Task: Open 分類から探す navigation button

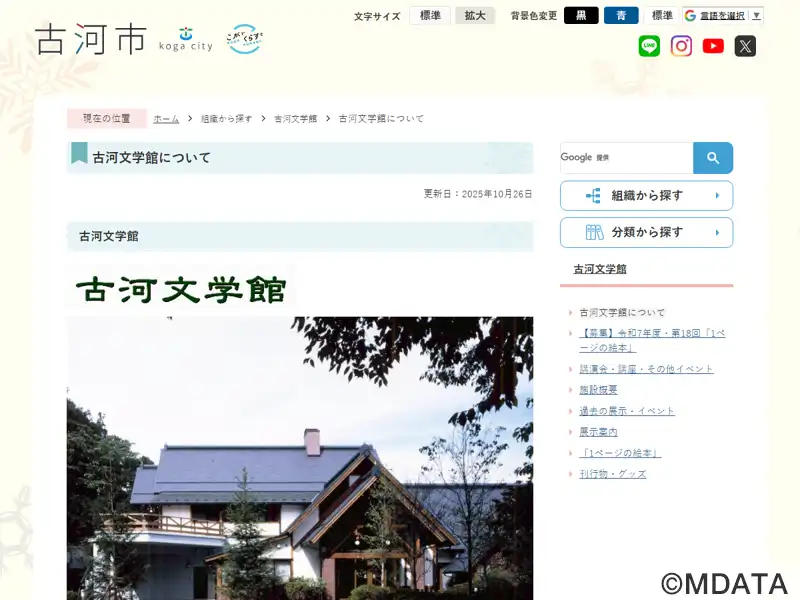Action: pos(646,232)
